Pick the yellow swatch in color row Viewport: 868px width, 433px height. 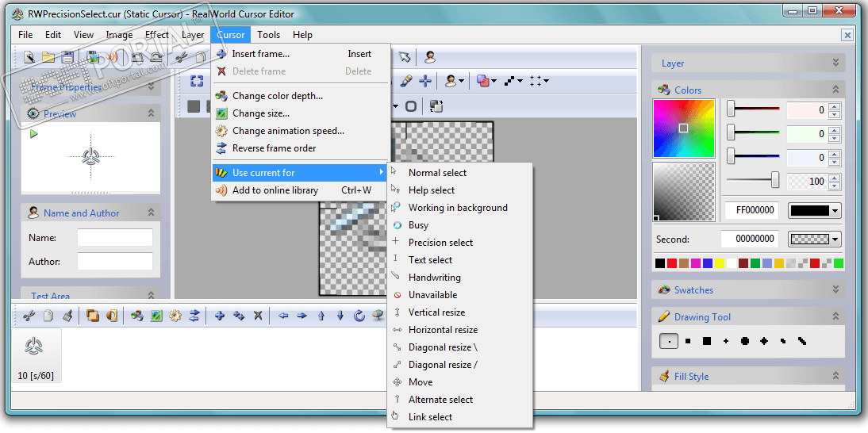pyautogui.click(x=720, y=263)
